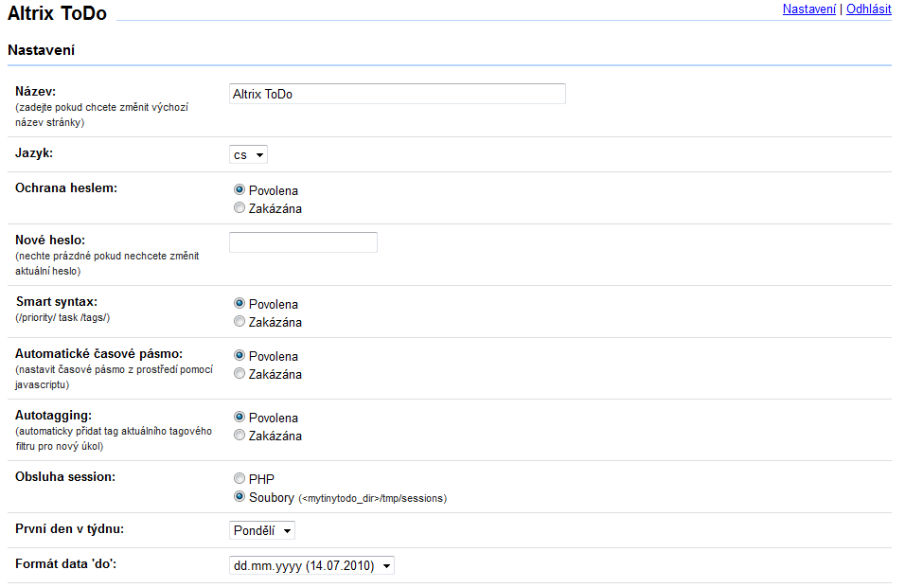Viewport: 905px width, 588px height.
Task: Click the Altrix ToDo page title
Action: pos(57,14)
